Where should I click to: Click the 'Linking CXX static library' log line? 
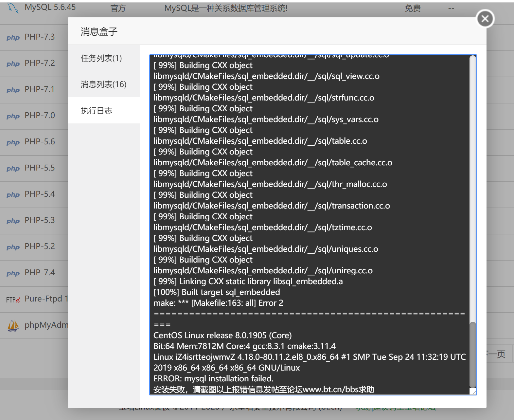(248, 281)
